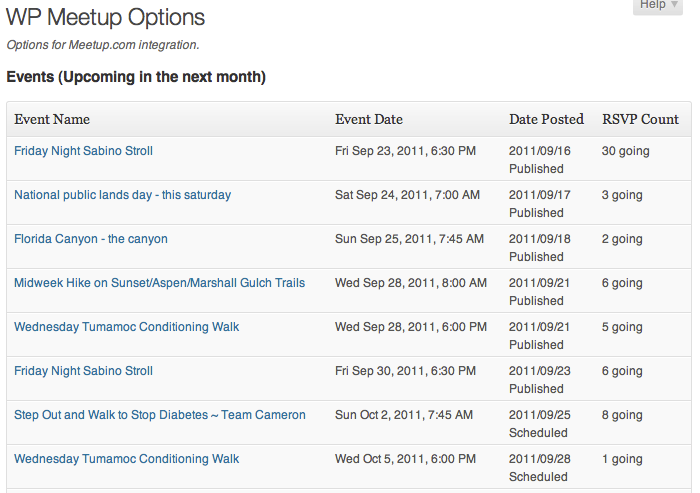Click the 8 going RSVP count
Viewport: 700px width, 493px height.
(x=622, y=415)
